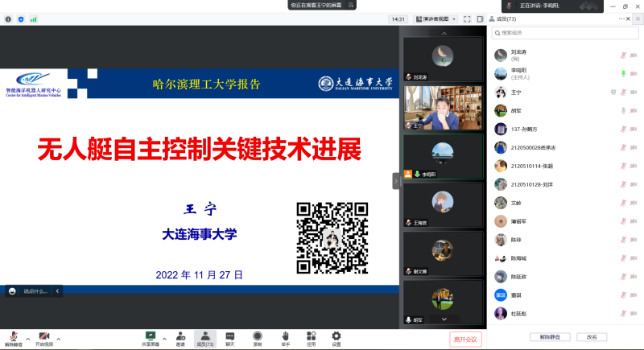Viewport: 644px width, 350px height.
Task: Open the hamburger menu at top right
Action: tap(638, 18)
